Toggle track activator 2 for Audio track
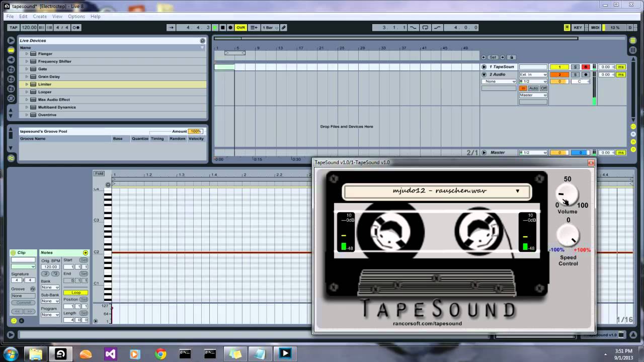 click(559, 74)
